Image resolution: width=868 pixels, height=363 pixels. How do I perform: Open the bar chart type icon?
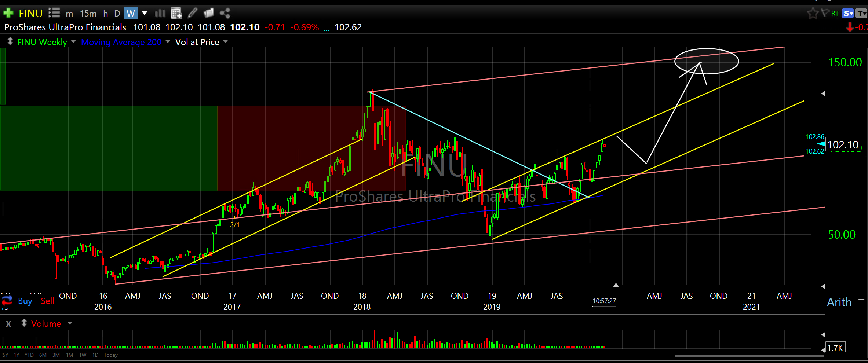[160, 14]
